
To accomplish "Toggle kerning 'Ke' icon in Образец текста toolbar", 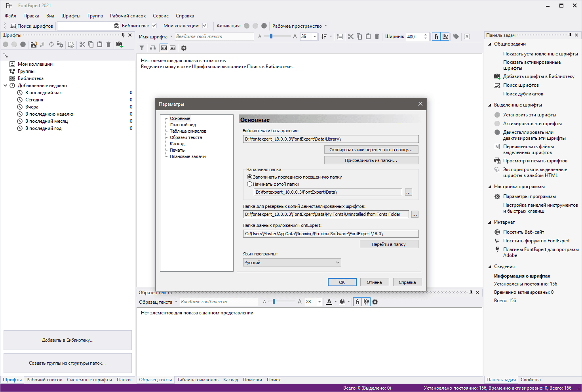I will (366, 302).
